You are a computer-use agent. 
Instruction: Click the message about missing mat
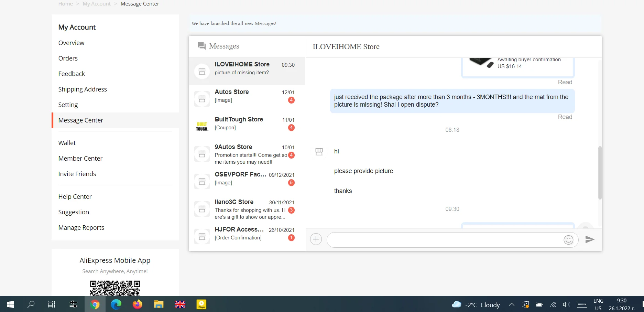[452, 101]
